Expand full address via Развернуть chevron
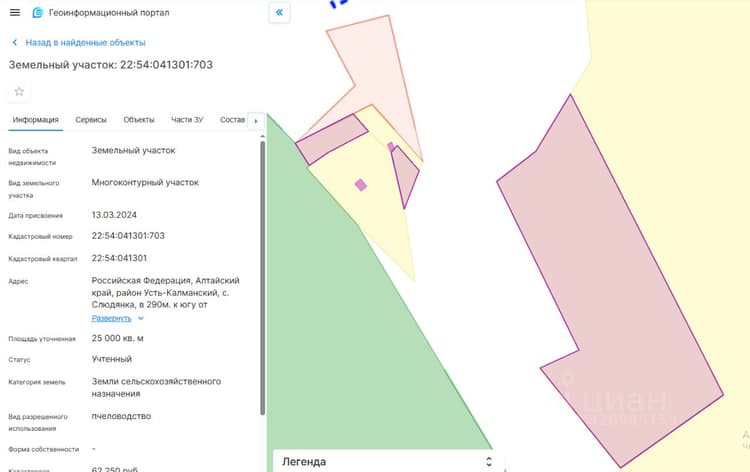750x472 pixels. click(141, 318)
